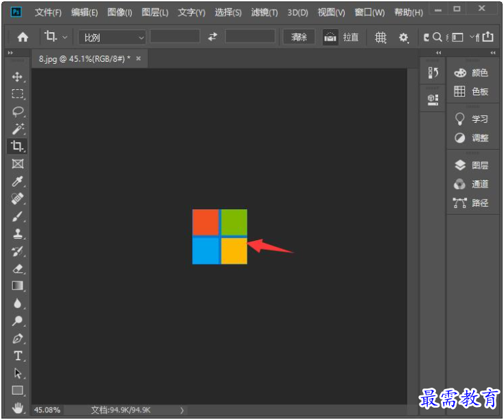Open the search magnifier icon

tap(437, 37)
